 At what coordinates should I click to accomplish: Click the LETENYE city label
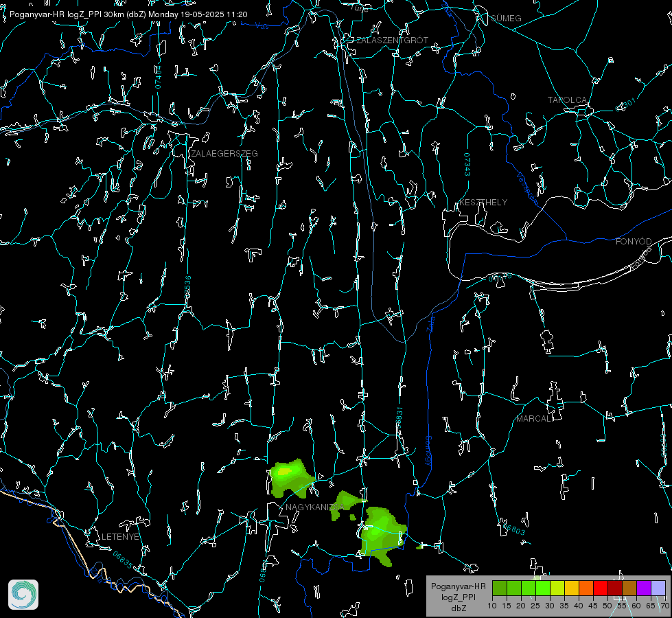(x=120, y=537)
